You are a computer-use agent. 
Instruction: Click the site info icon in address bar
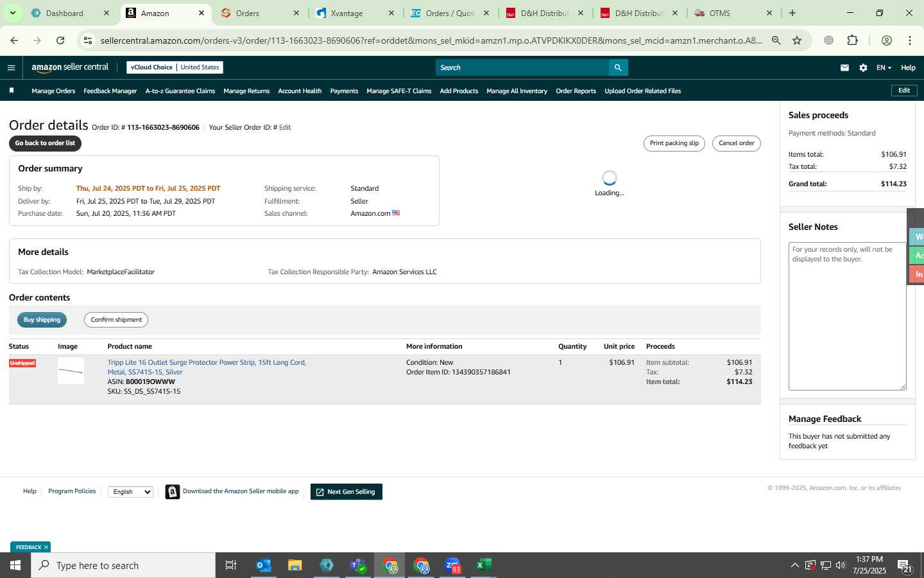[88, 40]
